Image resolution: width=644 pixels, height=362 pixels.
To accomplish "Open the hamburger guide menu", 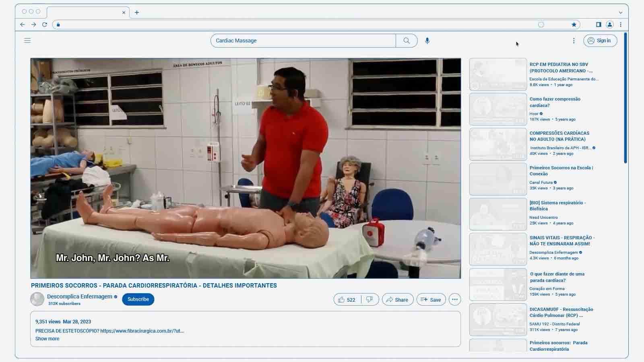I will pyautogui.click(x=27, y=41).
